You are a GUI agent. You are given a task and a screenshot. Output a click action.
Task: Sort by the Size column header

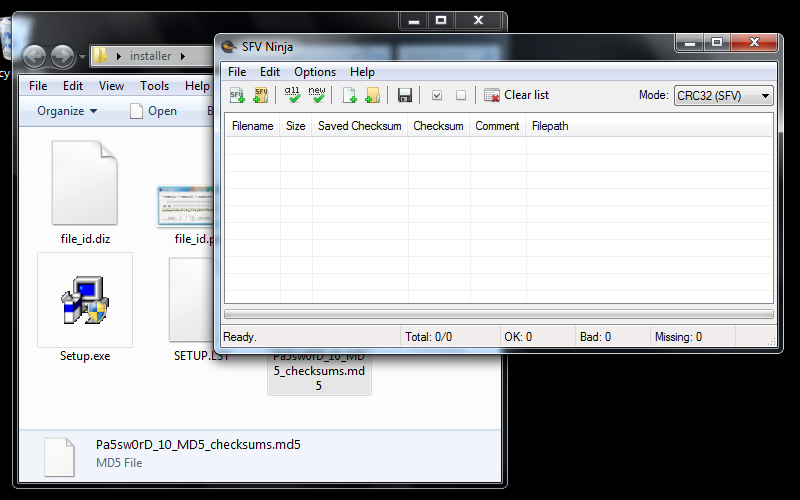[x=295, y=126]
